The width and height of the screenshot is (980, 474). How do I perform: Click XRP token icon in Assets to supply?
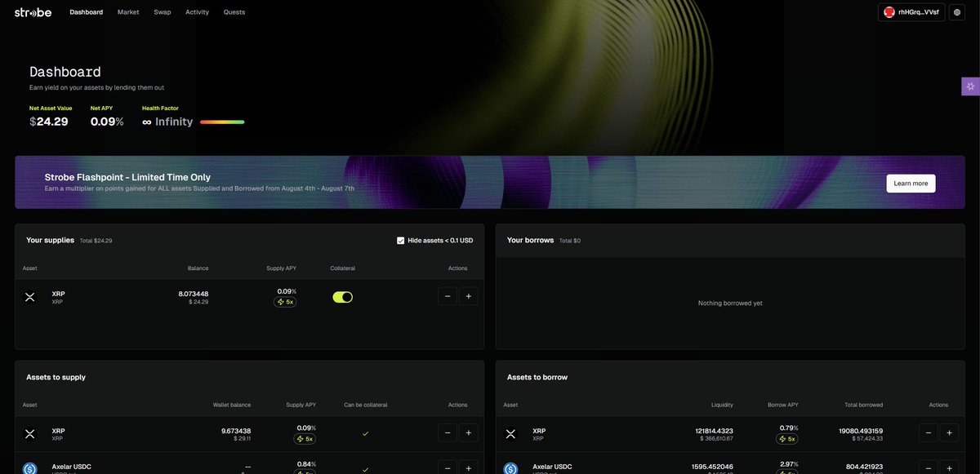coord(30,434)
